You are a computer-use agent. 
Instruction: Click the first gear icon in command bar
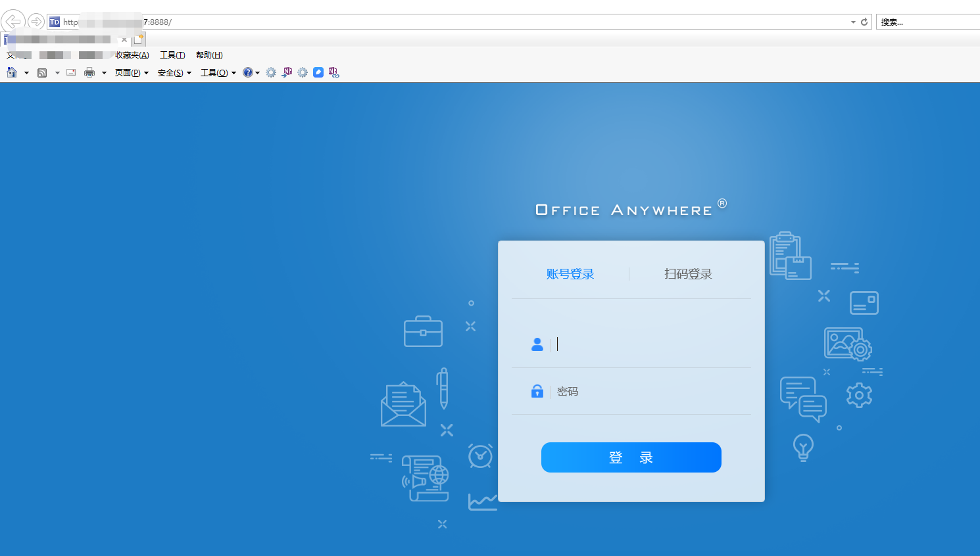[271, 72]
